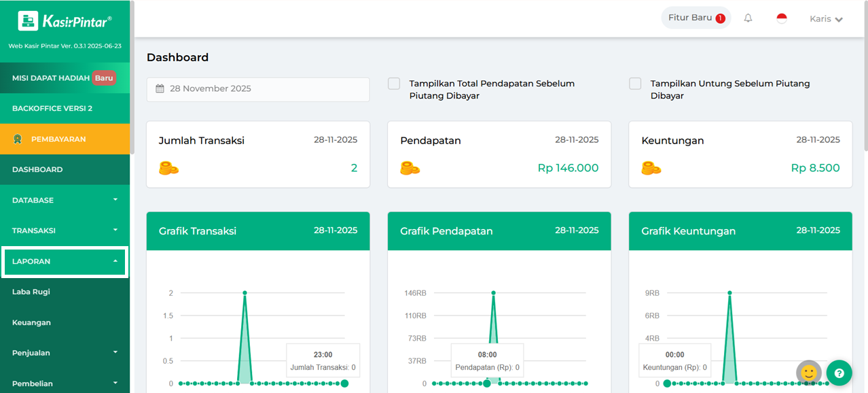Screen dimensions: 868x393
Task: Expand the DATABASE sidebar menu
Action: tap(65, 200)
